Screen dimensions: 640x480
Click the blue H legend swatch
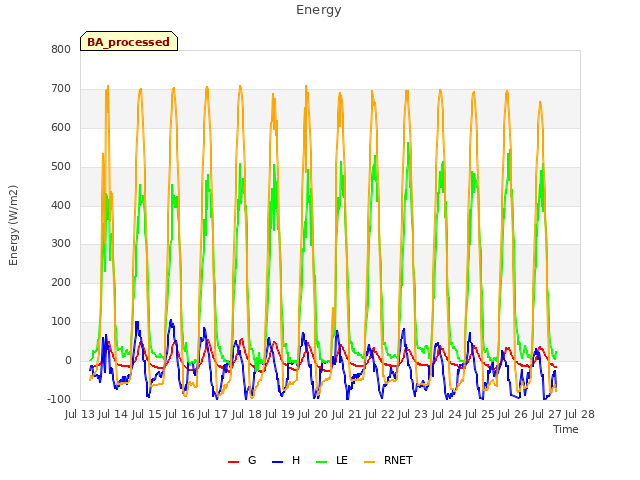click(x=277, y=462)
